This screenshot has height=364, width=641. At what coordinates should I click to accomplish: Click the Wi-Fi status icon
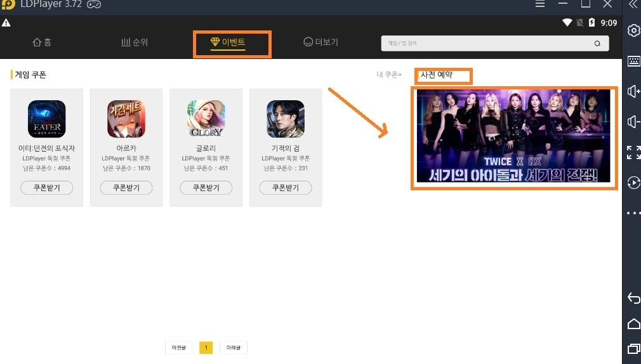point(567,22)
